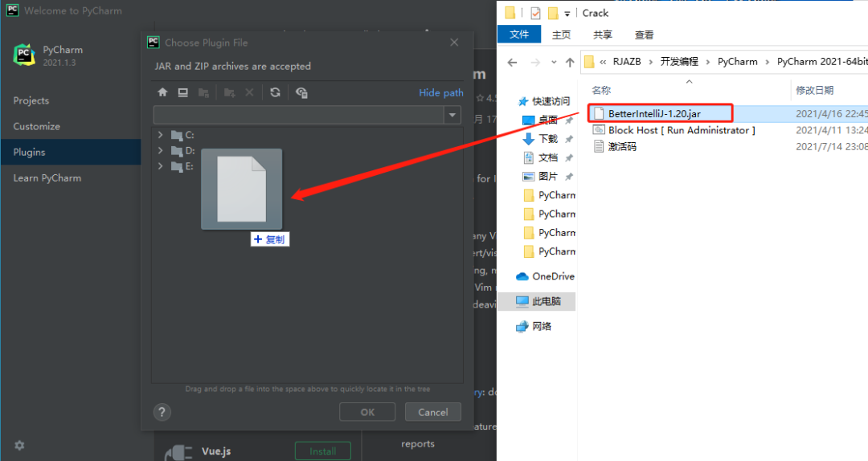Select 此电脑 in navigation pane
Viewport: 868px width, 461px height.
538,301
